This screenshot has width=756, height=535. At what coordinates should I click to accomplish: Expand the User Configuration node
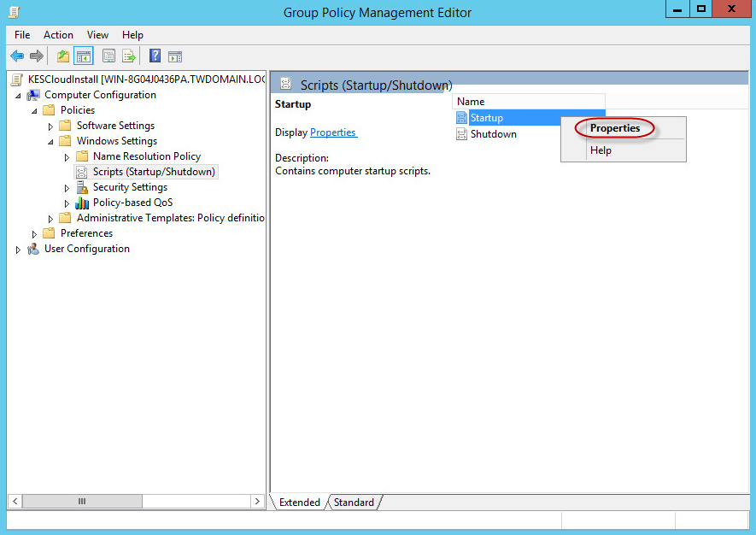(x=18, y=249)
